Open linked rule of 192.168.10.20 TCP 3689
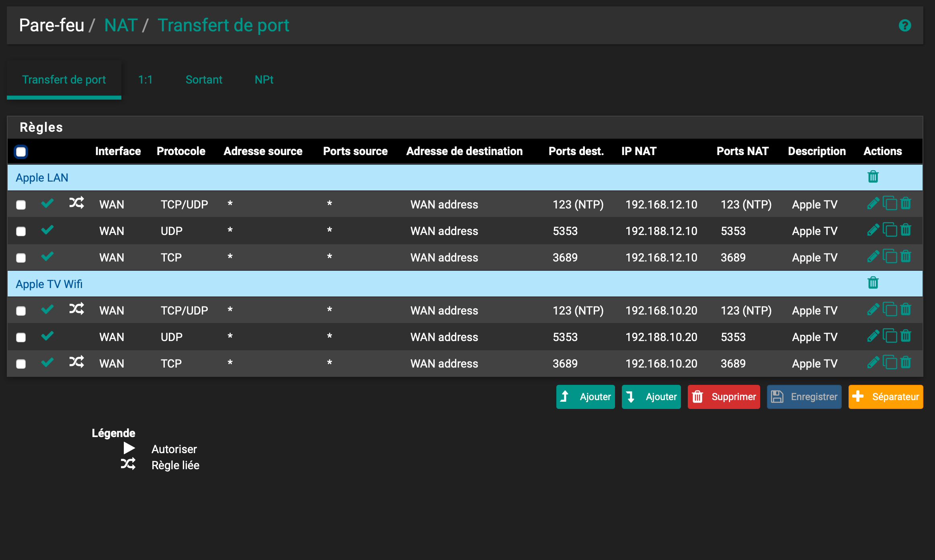 point(76,362)
